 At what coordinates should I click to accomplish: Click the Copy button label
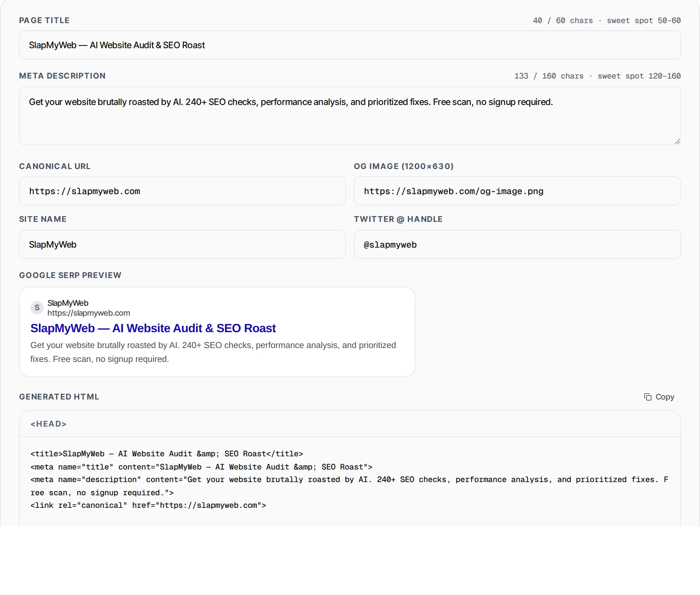[x=665, y=397]
